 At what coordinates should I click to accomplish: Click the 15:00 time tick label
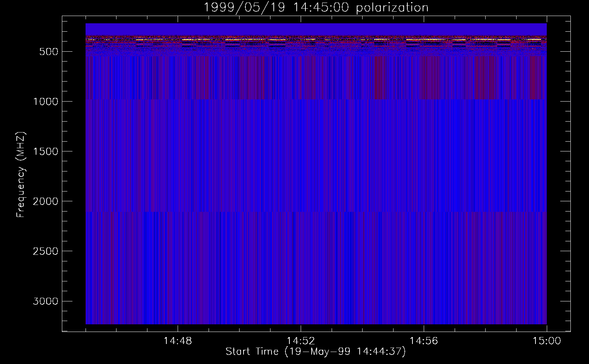point(547,341)
